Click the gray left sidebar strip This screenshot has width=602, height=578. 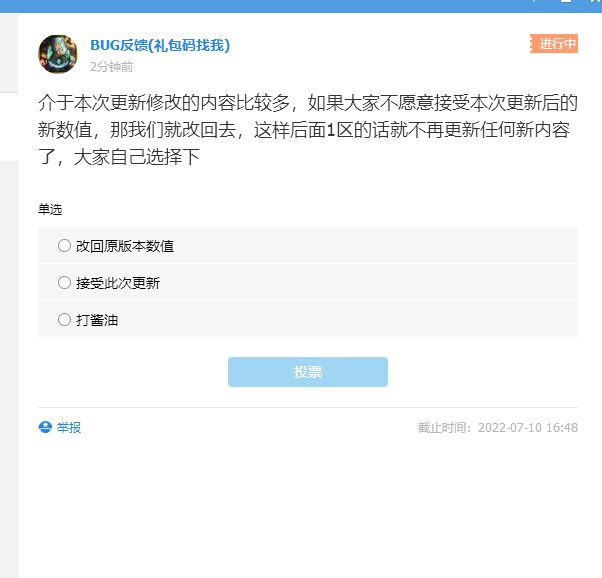tap(8, 369)
